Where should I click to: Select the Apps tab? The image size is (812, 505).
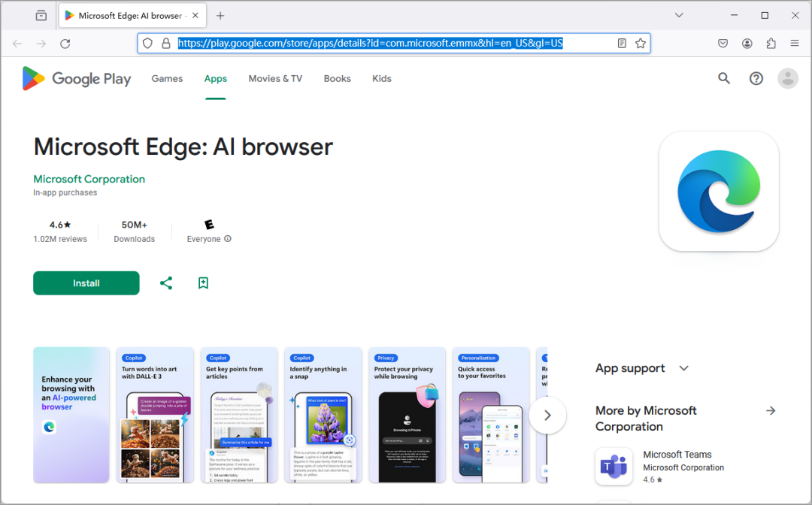pos(216,79)
